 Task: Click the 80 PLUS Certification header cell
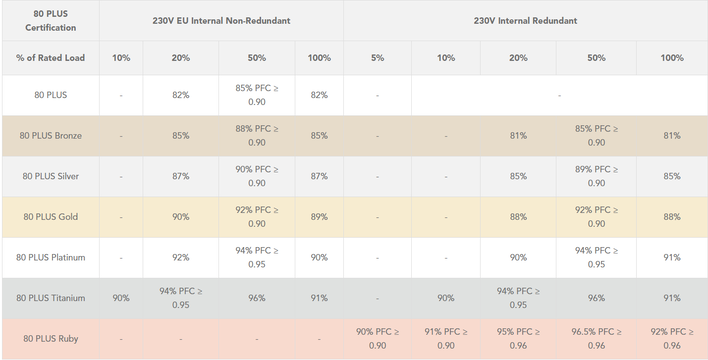click(51, 21)
